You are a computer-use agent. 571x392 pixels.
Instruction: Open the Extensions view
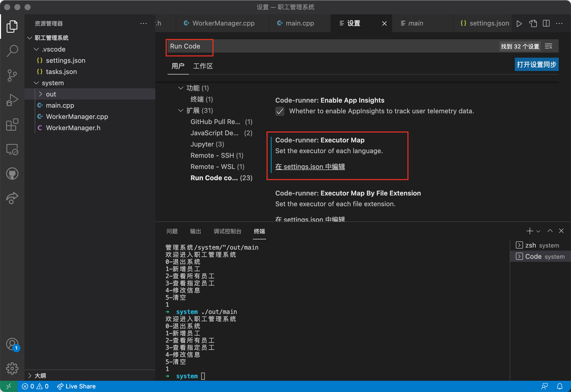tap(12, 125)
